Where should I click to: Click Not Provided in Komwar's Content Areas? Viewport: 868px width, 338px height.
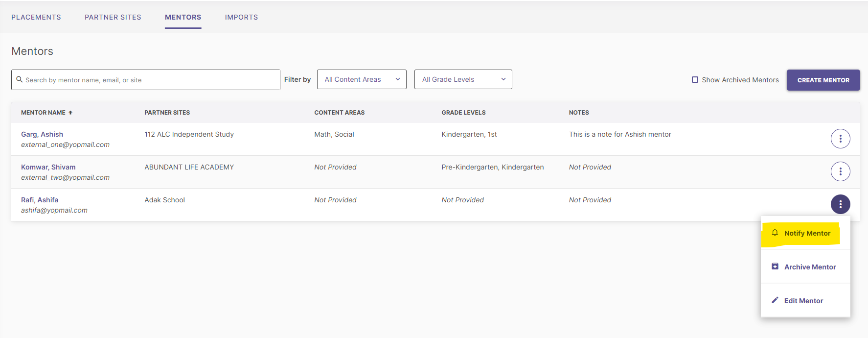coord(335,167)
